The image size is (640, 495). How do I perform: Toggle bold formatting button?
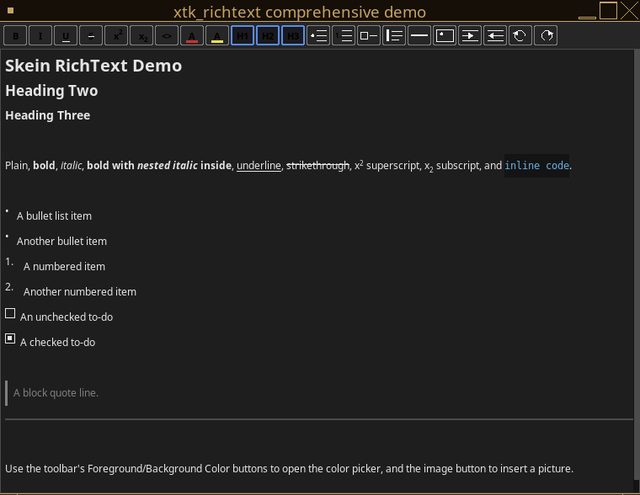point(15,36)
